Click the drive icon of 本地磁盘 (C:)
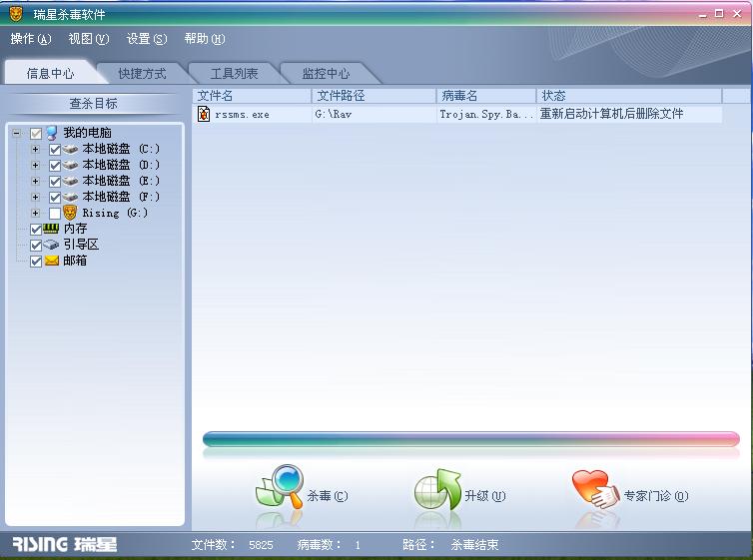The width and height of the screenshot is (753, 560). tap(70, 150)
